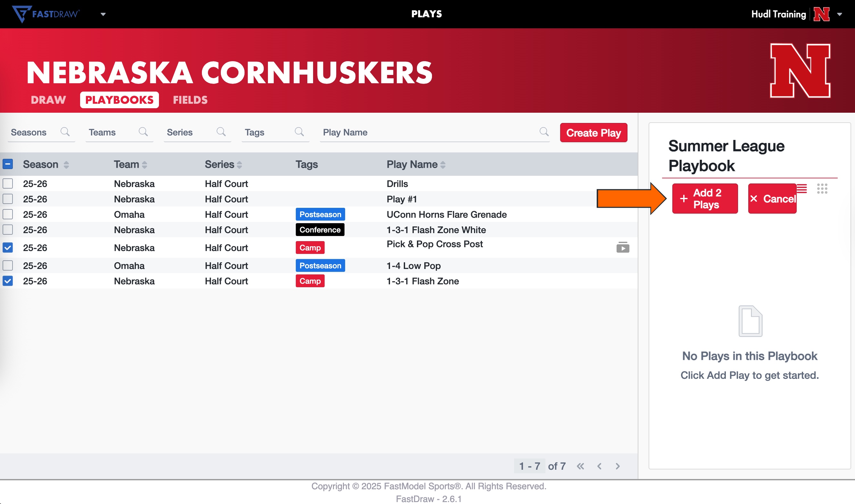The image size is (855, 504).
Task: Sort table by Team column arrows
Action: tap(145, 165)
